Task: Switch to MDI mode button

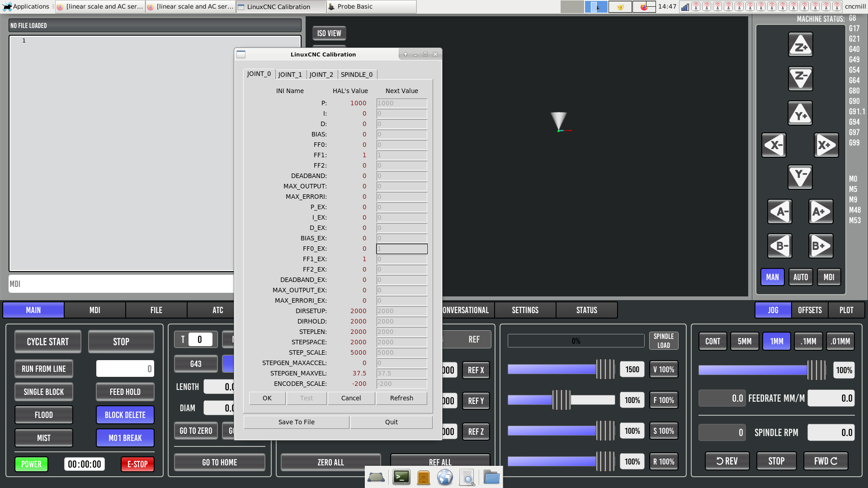Action: [829, 277]
